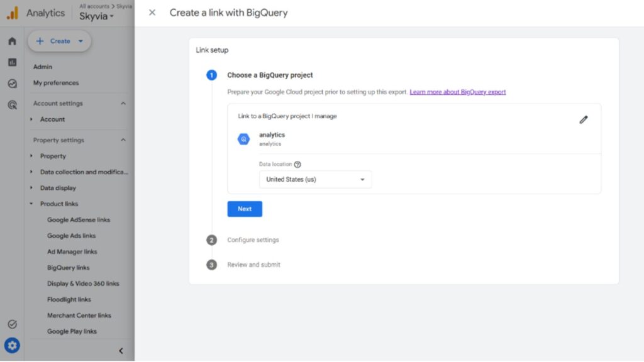The width and height of the screenshot is (644, 362).
Task: Open the Home icon in sidebar
Action: 13,41
